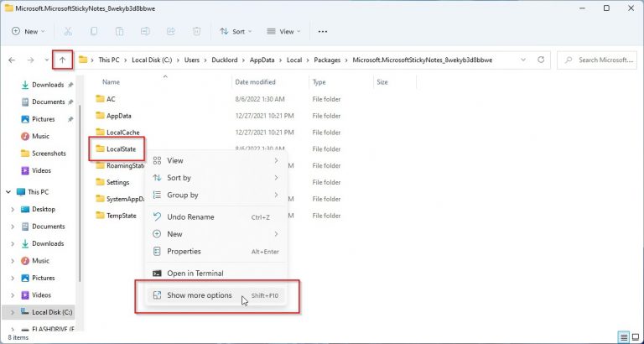This screenshot has width=644, height=344.
Task: Click the Share icon in toolbar
Action: point(171,31)
